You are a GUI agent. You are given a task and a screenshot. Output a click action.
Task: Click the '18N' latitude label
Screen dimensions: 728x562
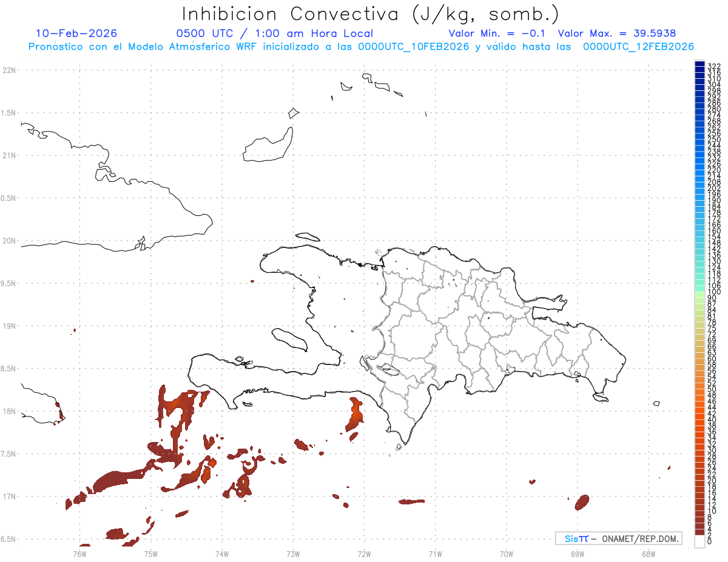[8, 411]
